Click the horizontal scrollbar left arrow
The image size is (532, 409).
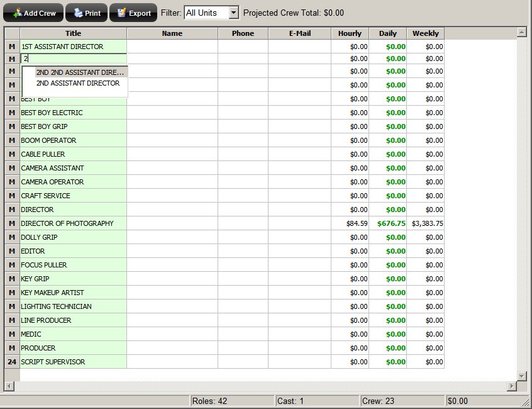9,386
